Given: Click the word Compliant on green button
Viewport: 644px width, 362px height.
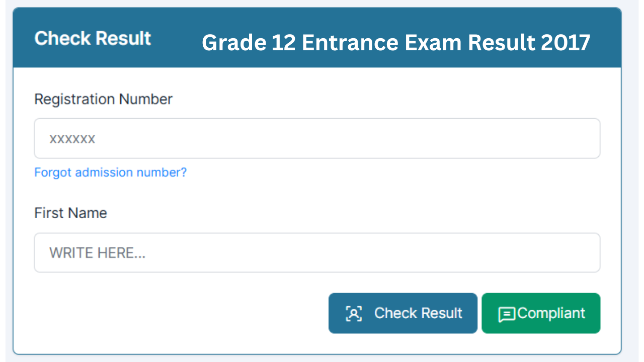Looking at the screenshot, I should coord(551,313).
